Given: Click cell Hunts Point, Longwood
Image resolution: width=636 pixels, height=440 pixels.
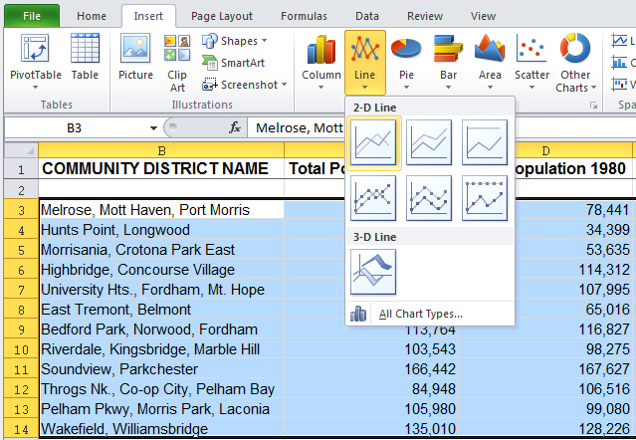Looking at the screenshot, I should tap(161, 230).
